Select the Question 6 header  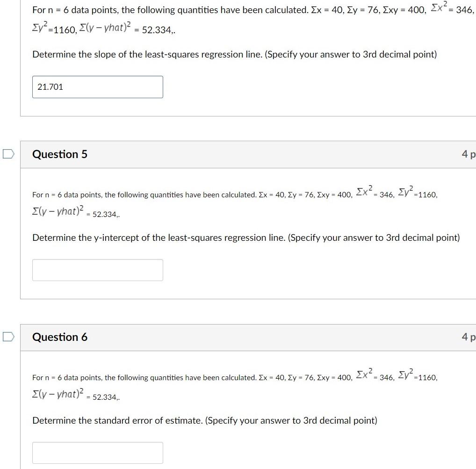click(60, 337)
